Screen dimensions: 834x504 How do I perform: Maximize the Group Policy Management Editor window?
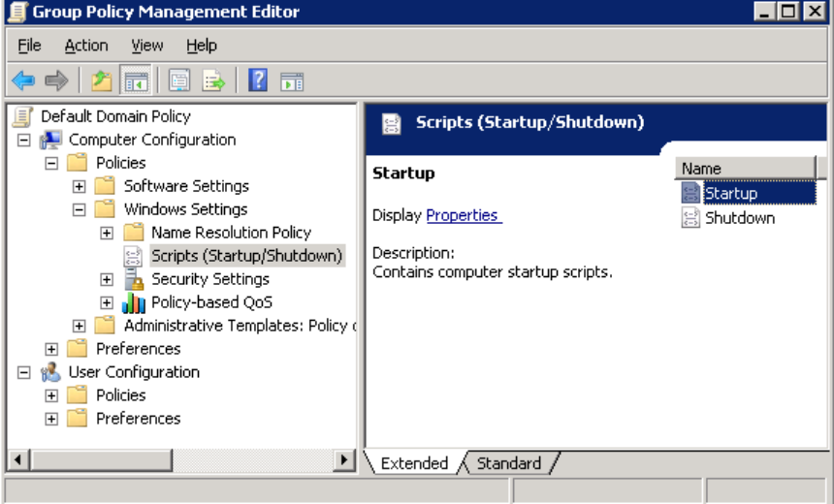point(788,12)
